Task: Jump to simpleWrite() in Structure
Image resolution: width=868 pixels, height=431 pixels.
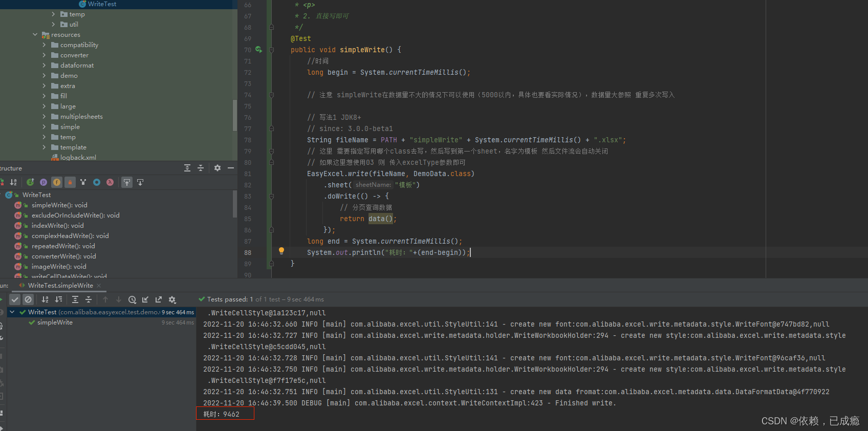Action: pyautogui.click(x=59, y=205)
